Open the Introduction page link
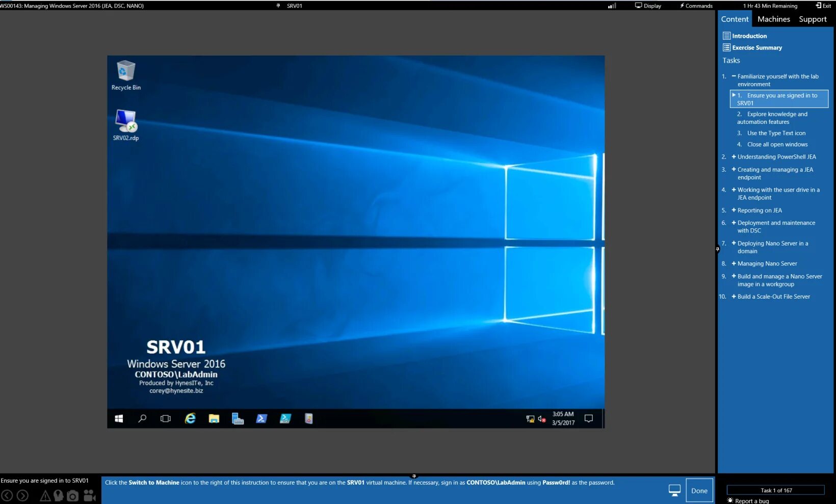 point(749,36)
